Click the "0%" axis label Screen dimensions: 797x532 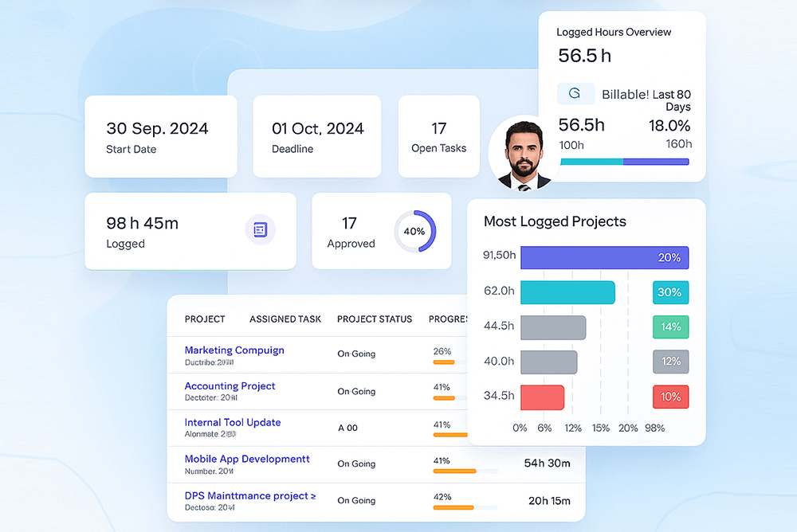coord(520,428)
